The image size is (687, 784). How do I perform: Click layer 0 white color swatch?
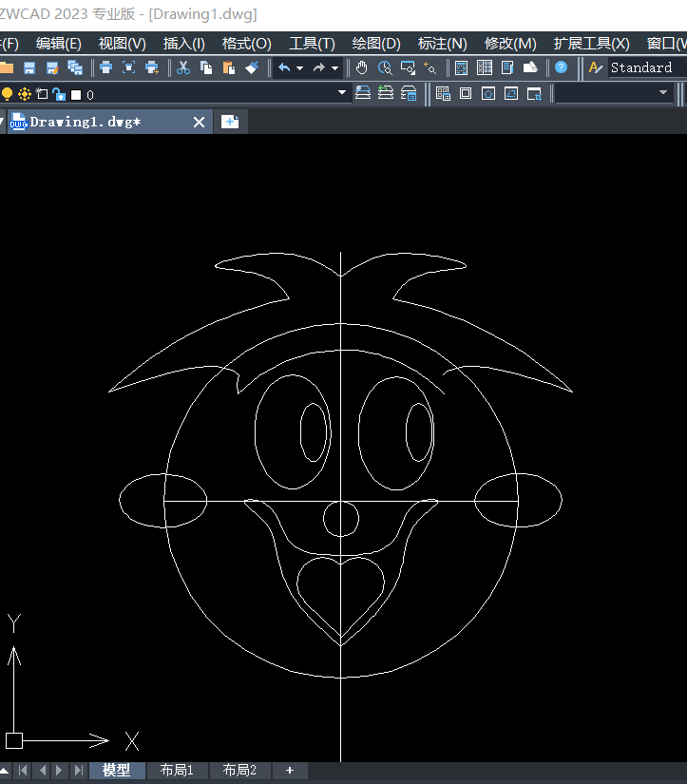[x=76, y=95]
